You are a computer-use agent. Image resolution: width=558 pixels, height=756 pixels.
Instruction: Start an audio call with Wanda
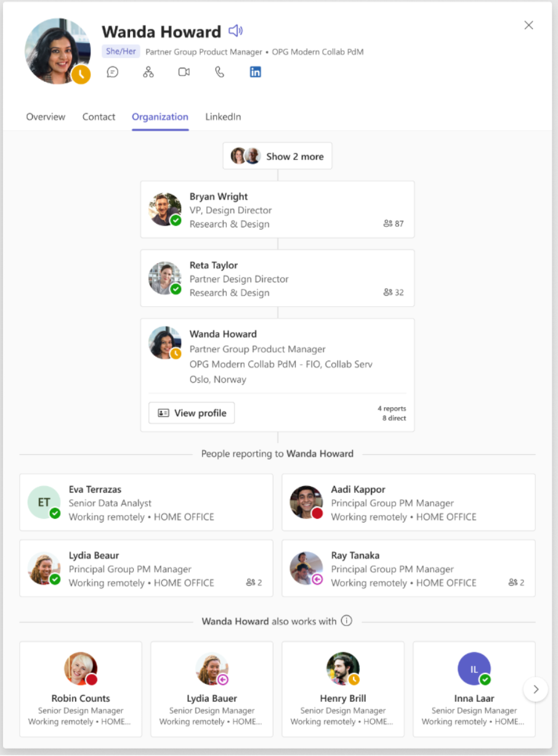[219, 72]
